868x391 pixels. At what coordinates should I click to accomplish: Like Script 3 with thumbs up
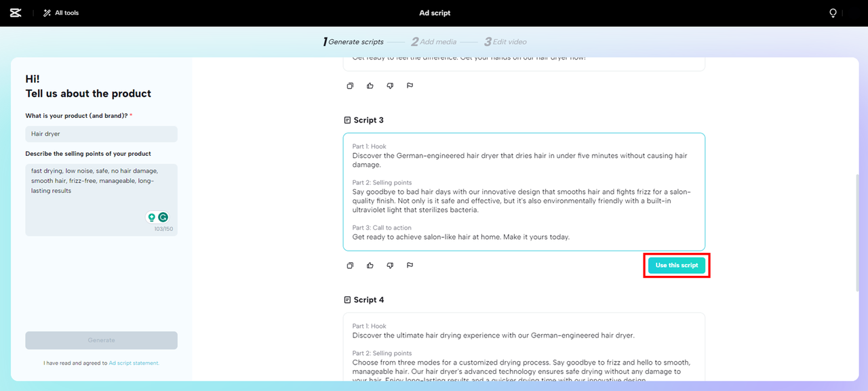point(370,266)
